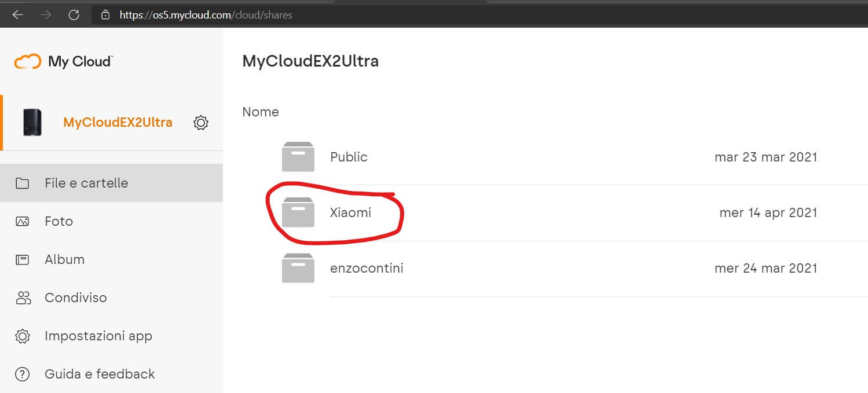Sort by the Nome column header
868x393 pixels.
tap(261, 112)
